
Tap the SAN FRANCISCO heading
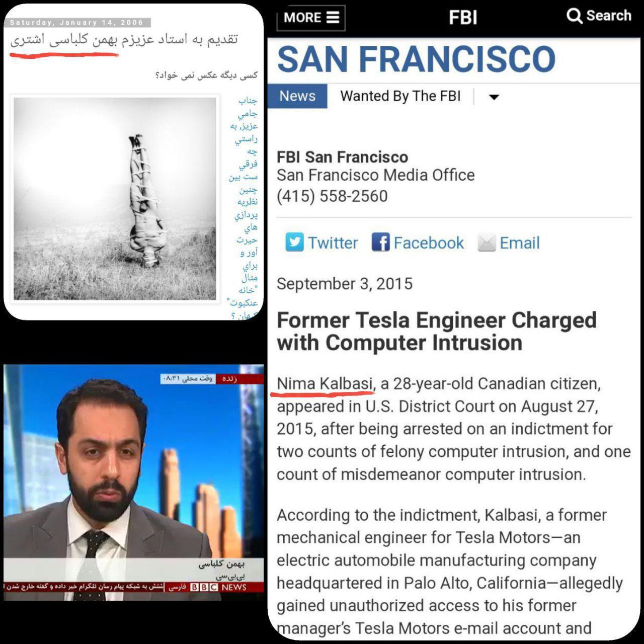point(416,59)
